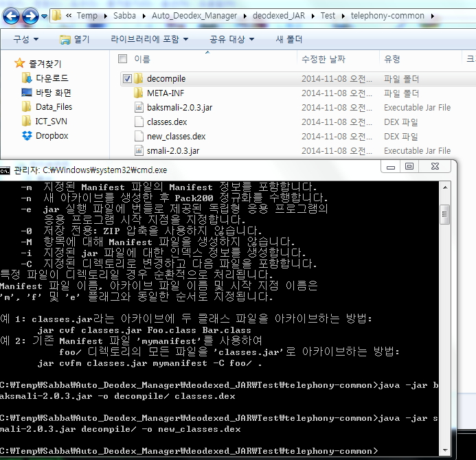This screenshot has height=460, width=476.
Task: Click the folder icon in address bar
Action: [57, 15]
